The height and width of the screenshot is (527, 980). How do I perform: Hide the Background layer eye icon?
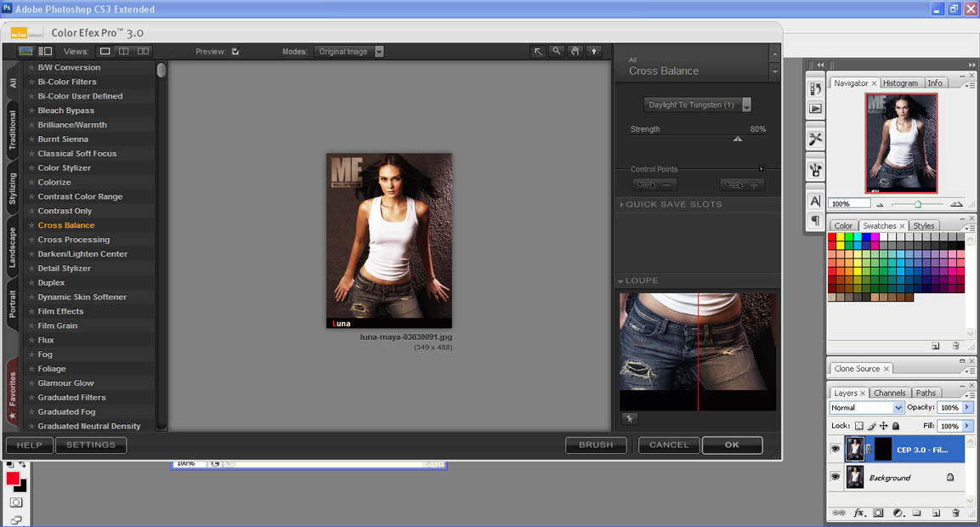point(836,476)
